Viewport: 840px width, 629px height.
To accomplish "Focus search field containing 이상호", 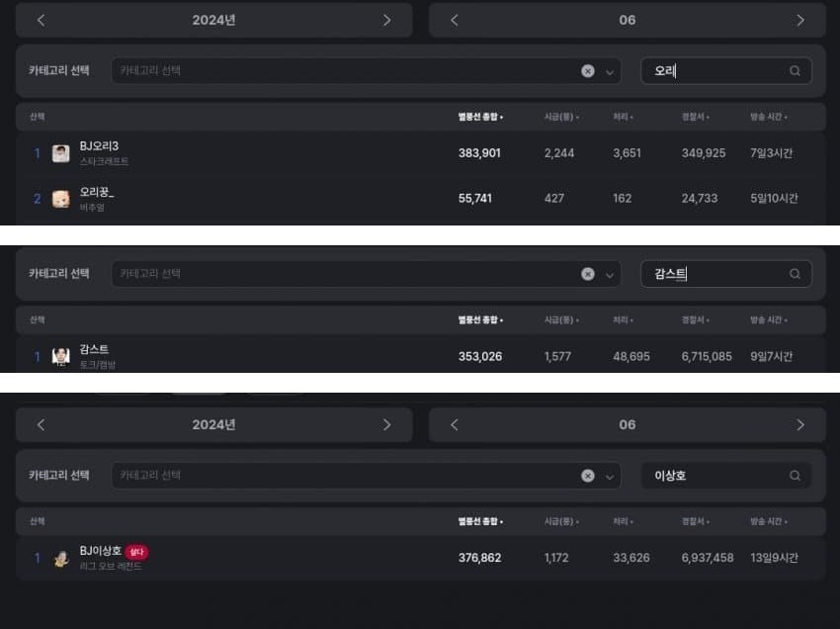I will click(726, 476).
